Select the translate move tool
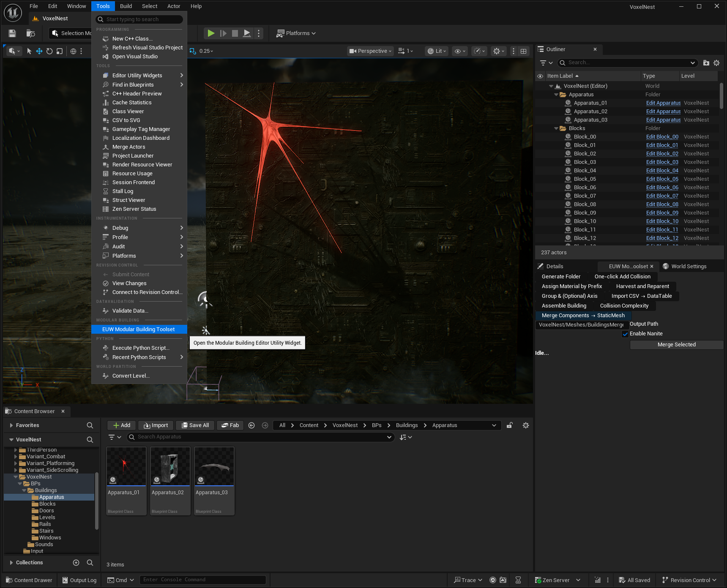This screenshot has width=727, height=588. [39, 51]
